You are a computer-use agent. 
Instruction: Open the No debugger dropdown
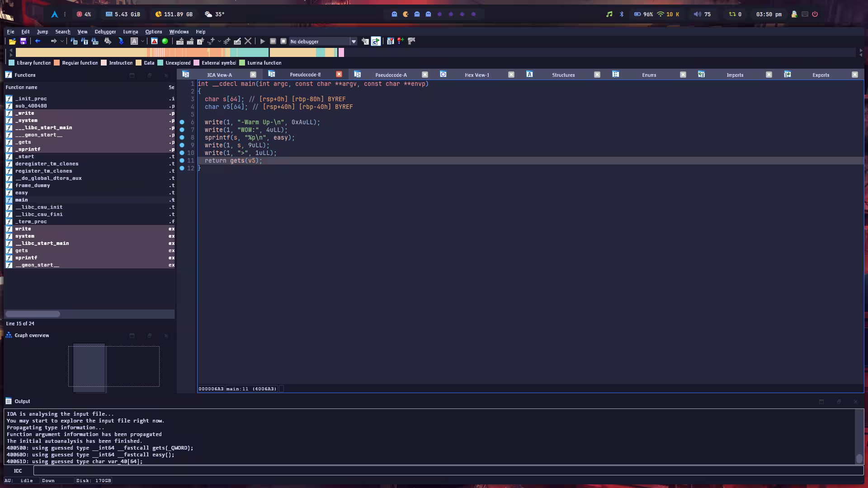pyautogui.click(x=354, y=42)
